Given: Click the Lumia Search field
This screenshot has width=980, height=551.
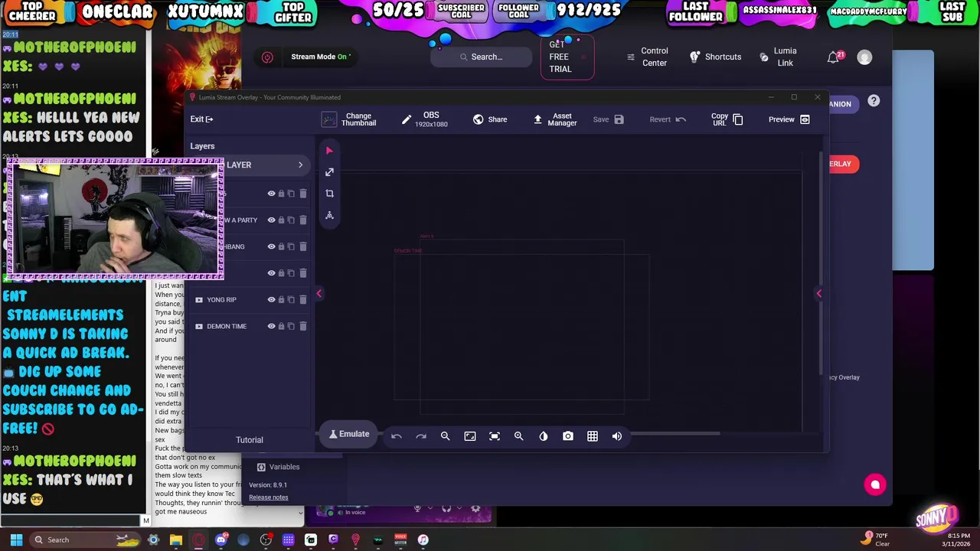Looking at the screenshot, I should [482, 57].
